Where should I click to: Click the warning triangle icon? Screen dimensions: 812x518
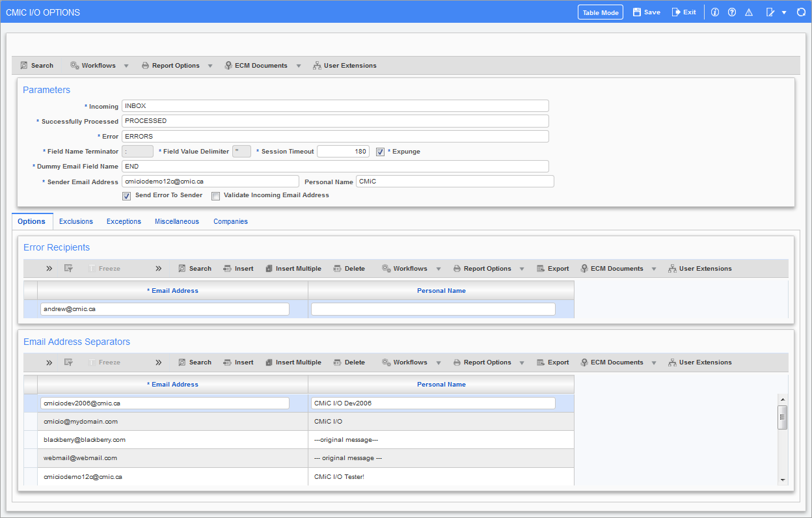tap(749, 12)
